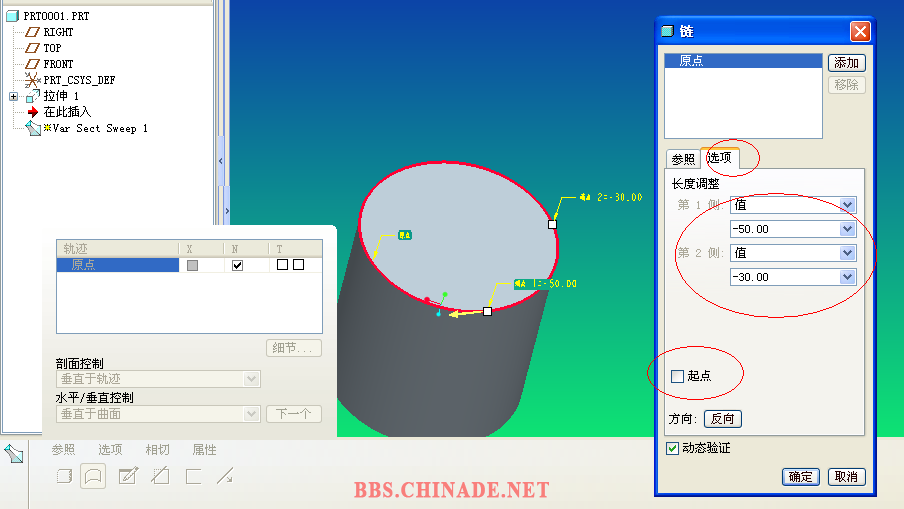Screen dimensions: 904x509
Task: Uncheck the 动态验证 dynamic verification checkbox
Action: click(672, 448)
